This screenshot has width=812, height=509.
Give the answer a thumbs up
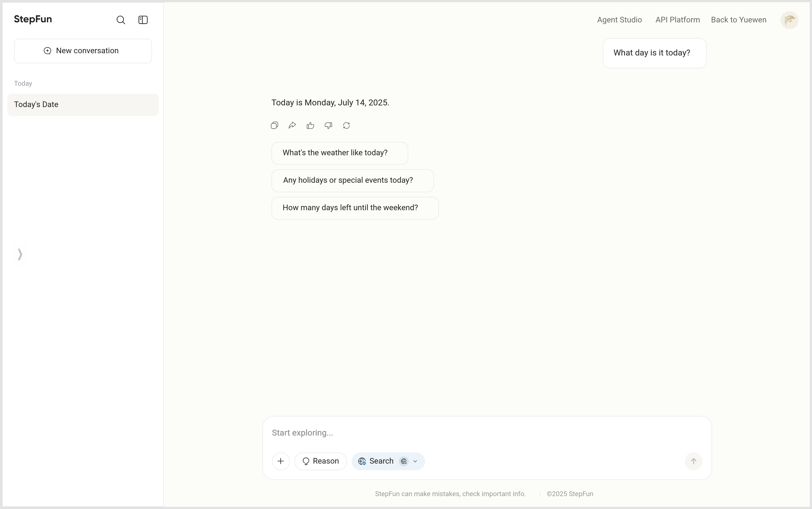310,126
